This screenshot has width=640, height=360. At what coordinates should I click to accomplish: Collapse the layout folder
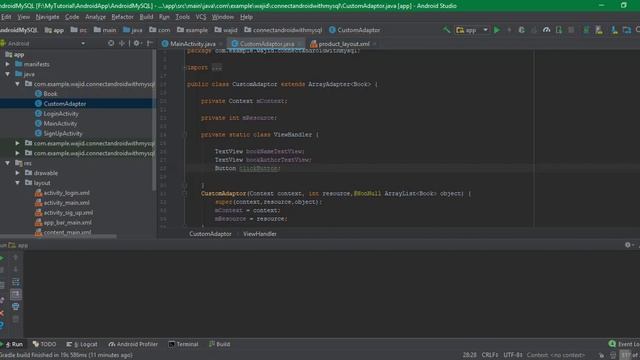(x=18, y=183)
